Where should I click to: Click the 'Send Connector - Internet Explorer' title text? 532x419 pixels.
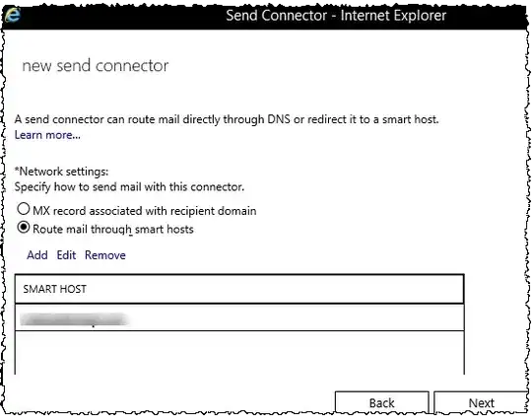(x=336, y=15)
